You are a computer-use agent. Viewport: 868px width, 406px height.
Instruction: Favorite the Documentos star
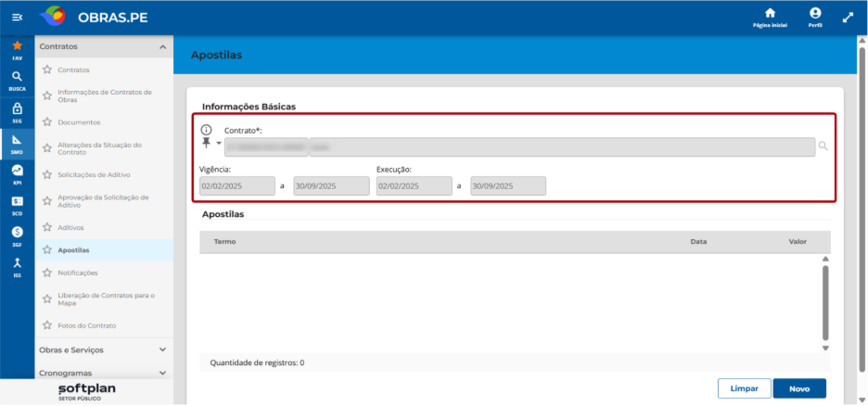pyautogui.click(x=47, y=121)
